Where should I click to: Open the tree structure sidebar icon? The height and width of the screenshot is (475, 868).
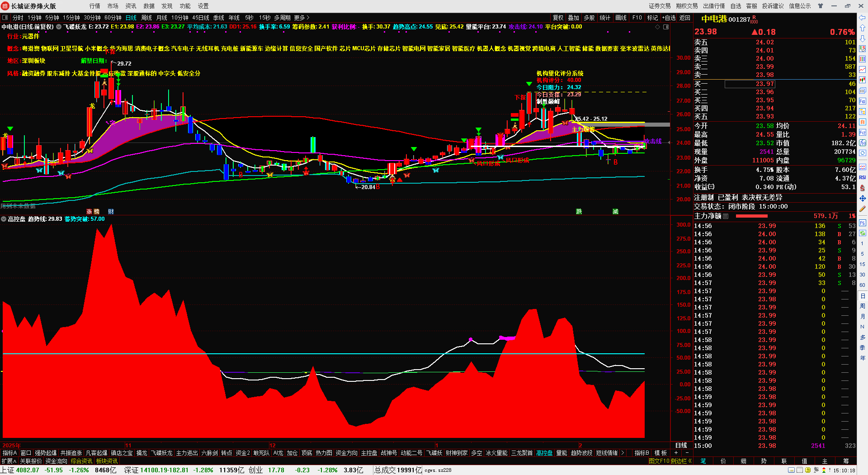863,111
